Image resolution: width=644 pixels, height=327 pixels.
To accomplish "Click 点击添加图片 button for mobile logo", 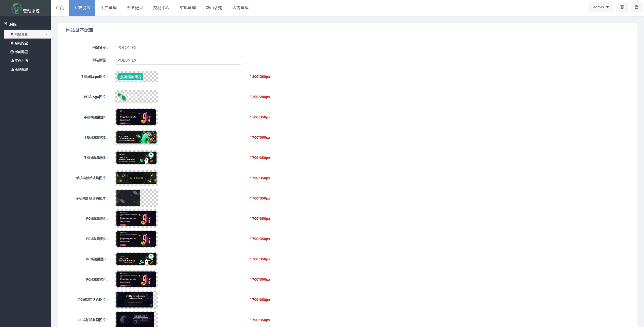I will coord(130,77).
